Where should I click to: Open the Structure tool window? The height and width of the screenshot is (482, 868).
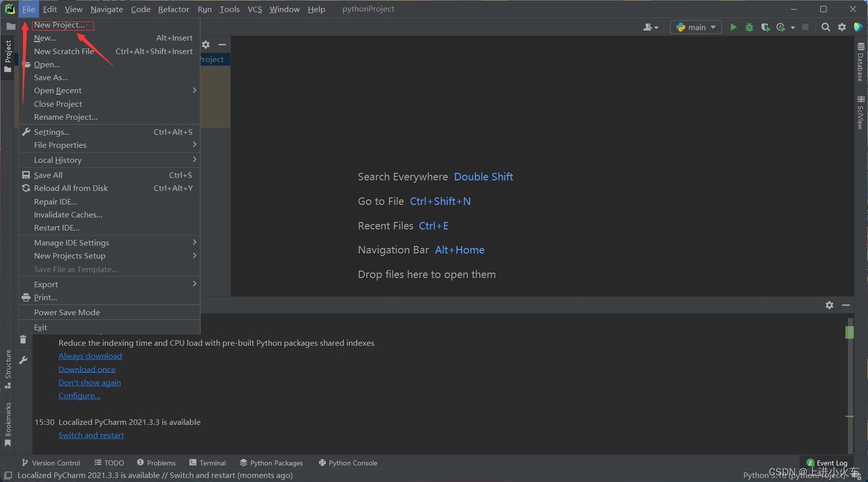[x=8, y=369]
